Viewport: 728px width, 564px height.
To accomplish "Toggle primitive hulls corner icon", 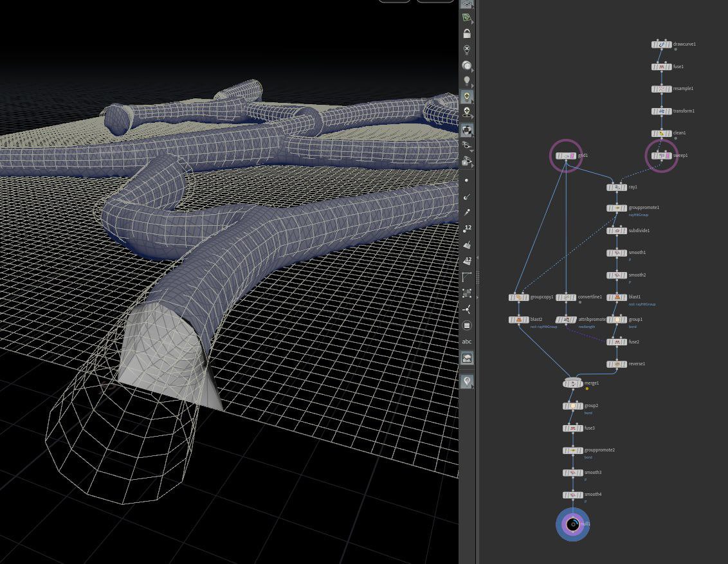I will point(467,277).
